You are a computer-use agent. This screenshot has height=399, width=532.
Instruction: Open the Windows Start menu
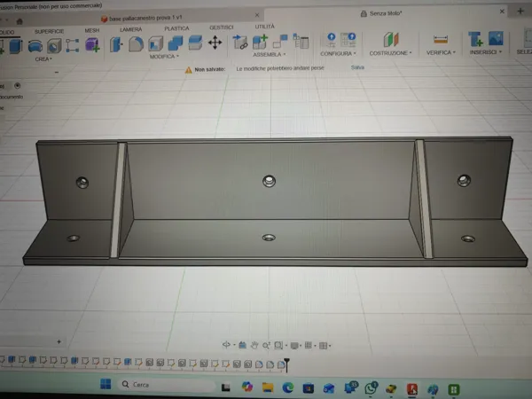click(x=106, y=384)
